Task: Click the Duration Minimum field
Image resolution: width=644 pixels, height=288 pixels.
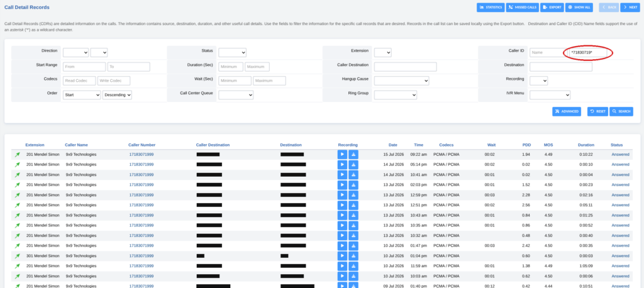Action: pyautogui.click(x=231, y=67)
